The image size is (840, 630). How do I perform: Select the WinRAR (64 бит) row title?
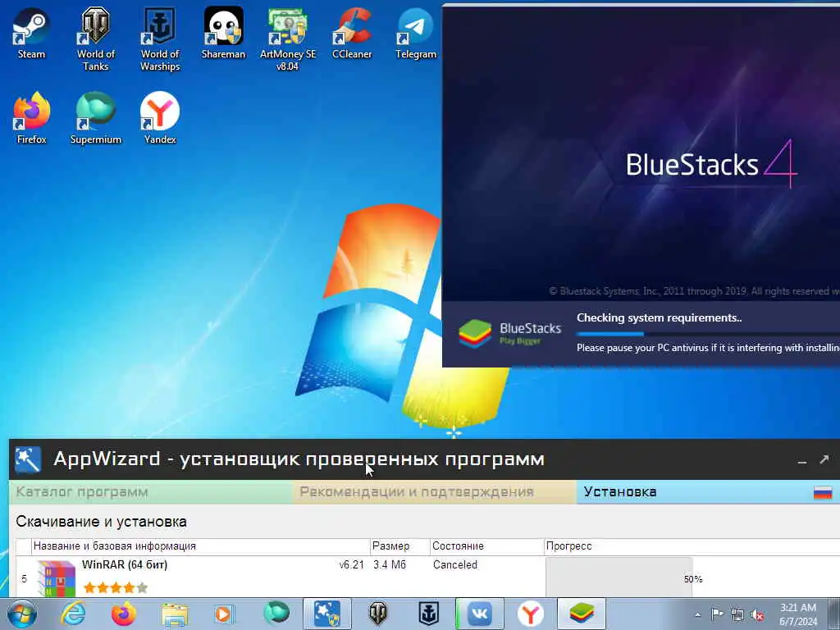(x=125, y=564)
